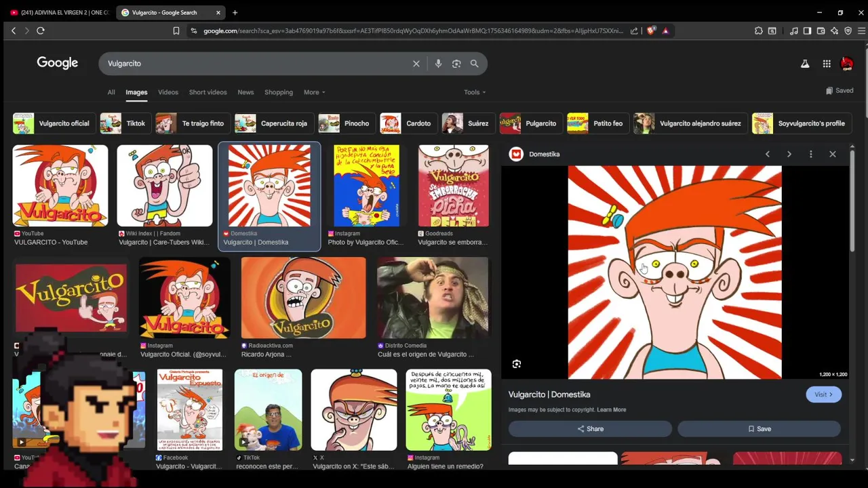Filter by Te traigo finto chip

coord(192,123)
